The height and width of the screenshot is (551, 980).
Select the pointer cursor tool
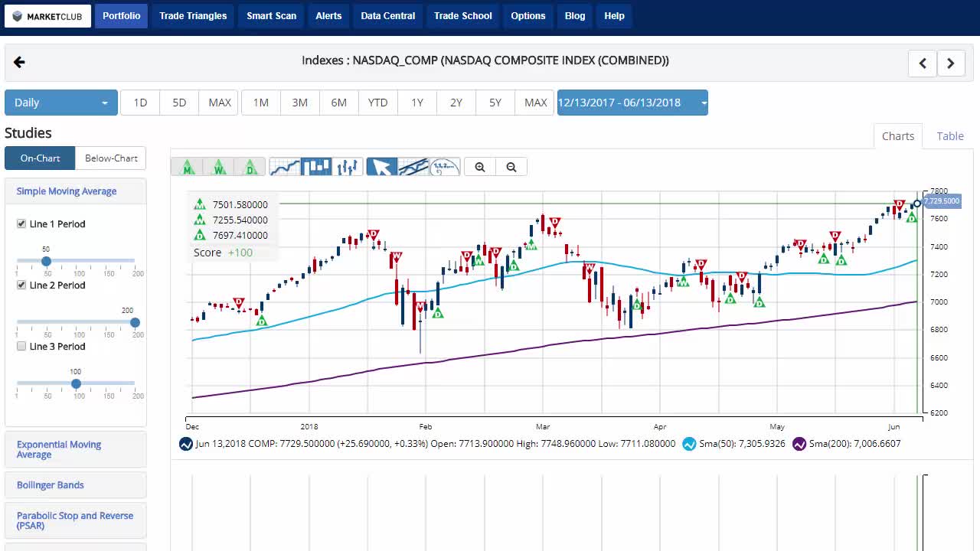pos(382,167)
